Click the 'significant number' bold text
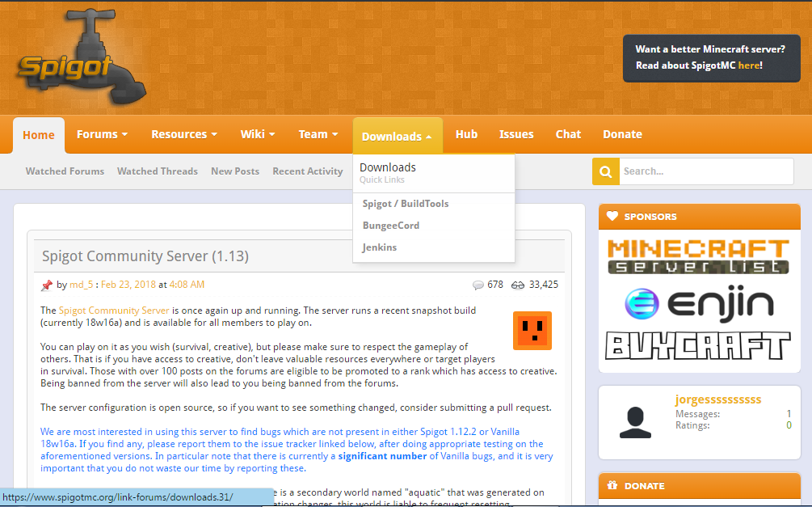 pyautogui.click(x=382, y=456)
